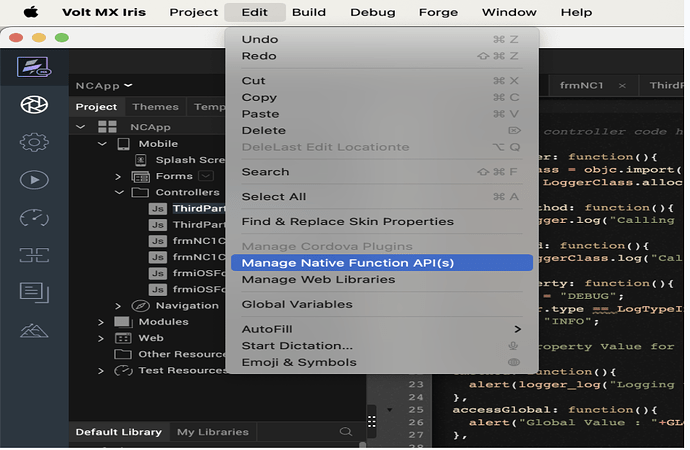This screenshot has height=450, width=690.
Task: Open the document pages sidebar icon
Action: pos(34,293)
